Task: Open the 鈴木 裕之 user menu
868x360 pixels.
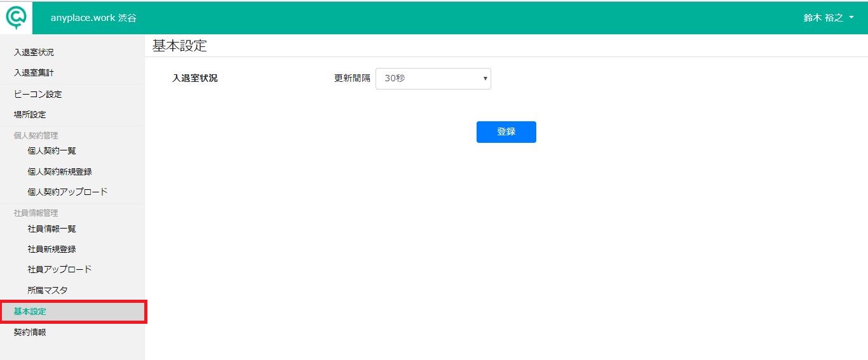Action: tap(829, 18)
